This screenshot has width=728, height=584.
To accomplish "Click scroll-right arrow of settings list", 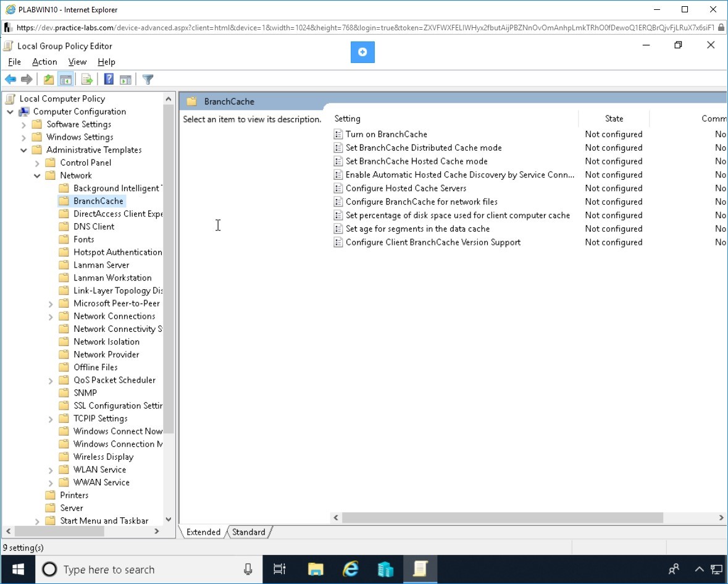I will (x=721, y=517).
